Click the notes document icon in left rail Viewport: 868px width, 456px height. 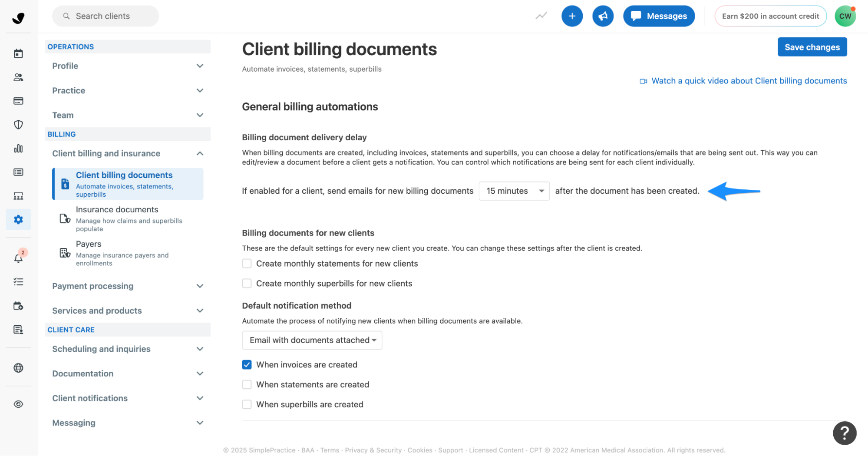(18, 330)
